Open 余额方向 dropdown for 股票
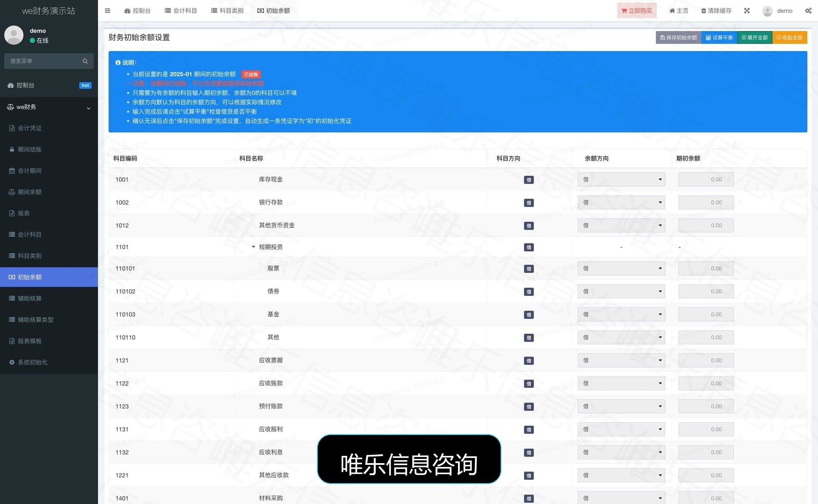The image size is (818, 504). [621, 269]
